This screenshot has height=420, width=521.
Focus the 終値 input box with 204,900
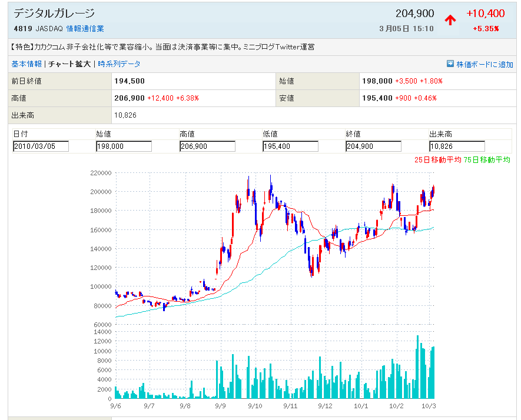point(373,146)
